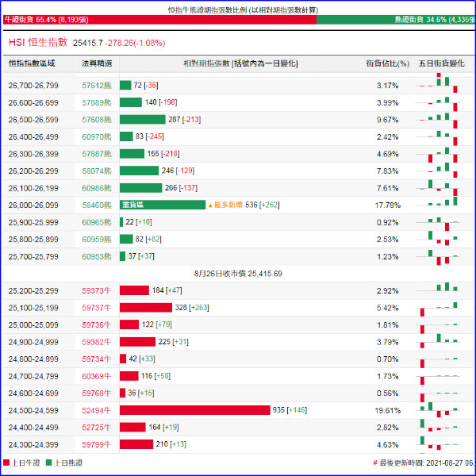Click the green 上日熊證 legend square
The height and width of the screenshot is (476, 476).
[48, 463]
